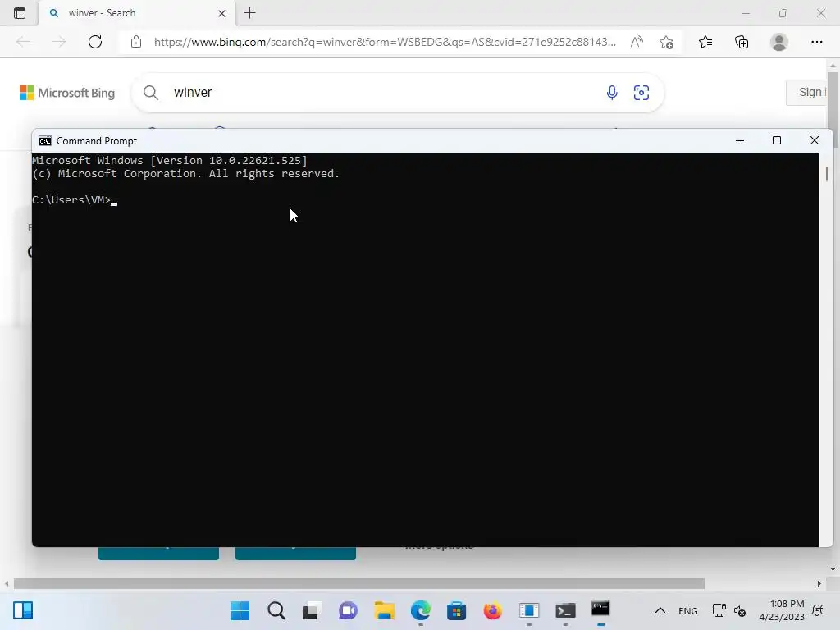840x630 pixels.
Task: Click the page scroll-right arrow
Action: pos(819,583)
